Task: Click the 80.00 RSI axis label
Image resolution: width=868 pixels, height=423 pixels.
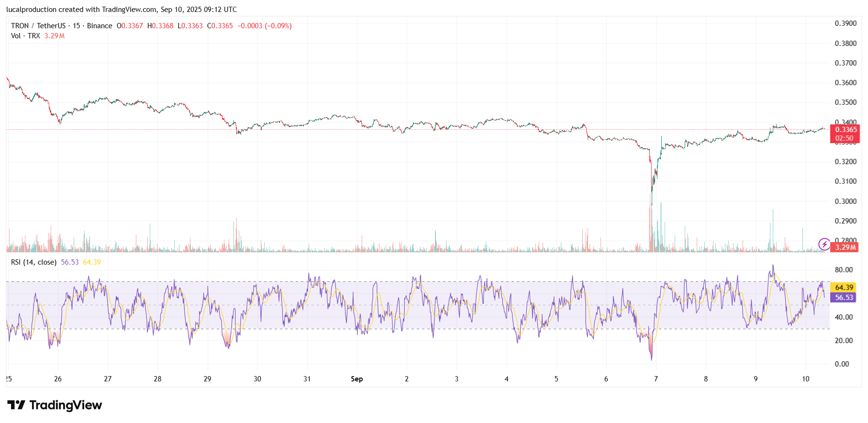Action: click(x=844, y=270)
